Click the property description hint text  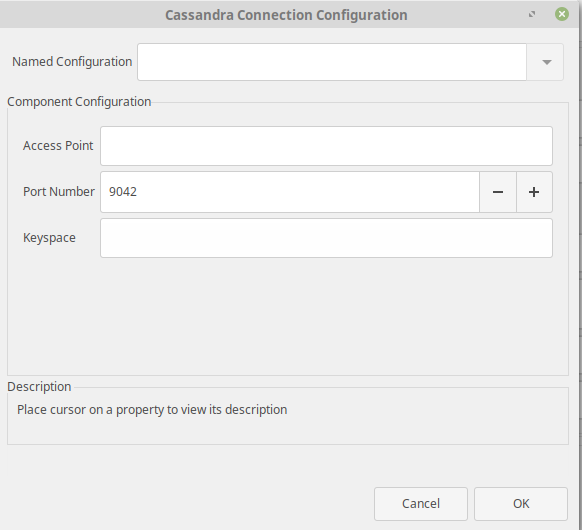tap(152, 410)
